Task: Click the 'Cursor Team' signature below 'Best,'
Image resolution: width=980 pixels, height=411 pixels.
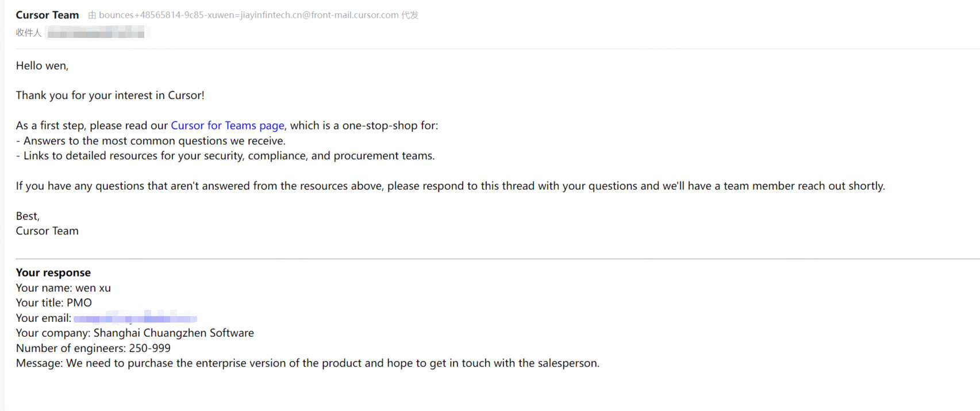Action: click(47, 231)
